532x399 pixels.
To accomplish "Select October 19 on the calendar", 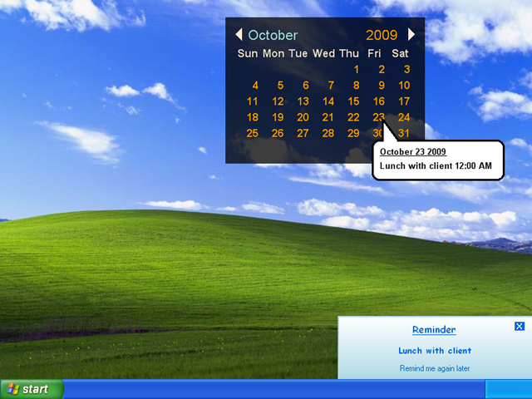I will coord(278,117).
